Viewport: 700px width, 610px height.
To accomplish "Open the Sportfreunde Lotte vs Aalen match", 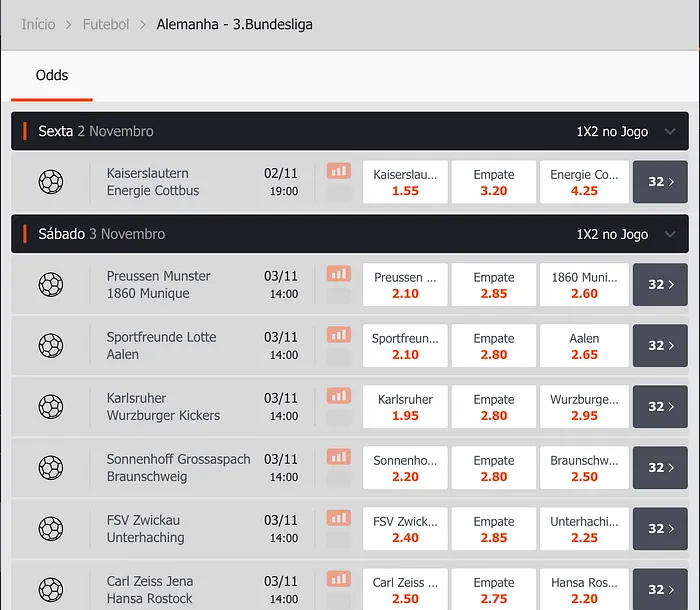I will pos(161,346).
